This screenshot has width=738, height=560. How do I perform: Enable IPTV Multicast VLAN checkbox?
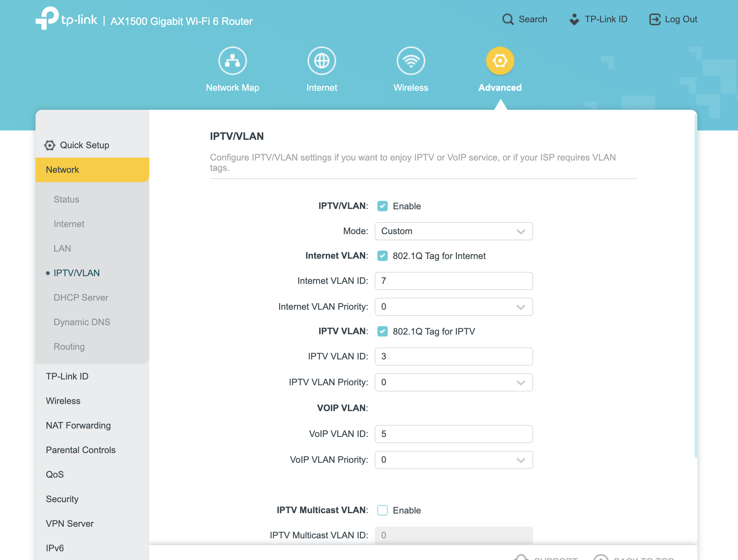382,510
